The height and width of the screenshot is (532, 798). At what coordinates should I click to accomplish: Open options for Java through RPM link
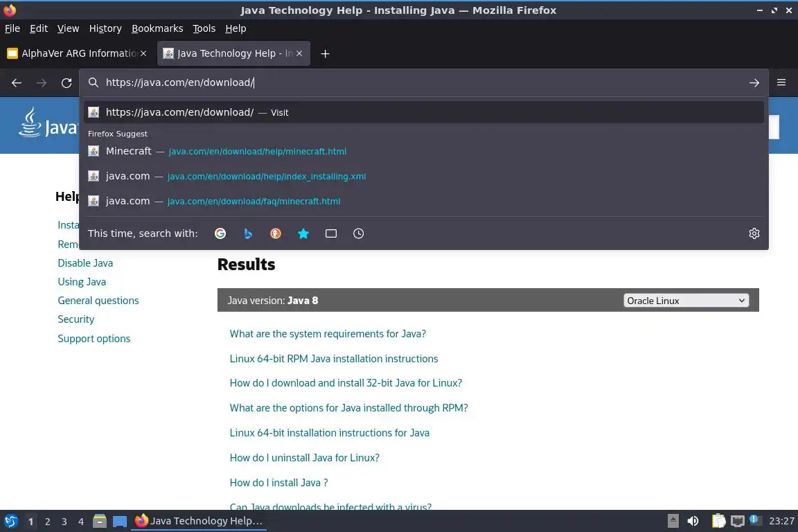pos(348,408)
